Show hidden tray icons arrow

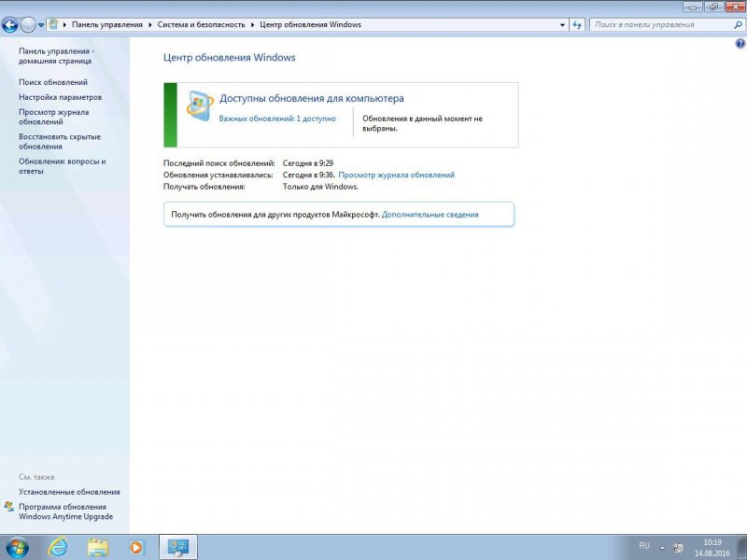coord(662,548)
